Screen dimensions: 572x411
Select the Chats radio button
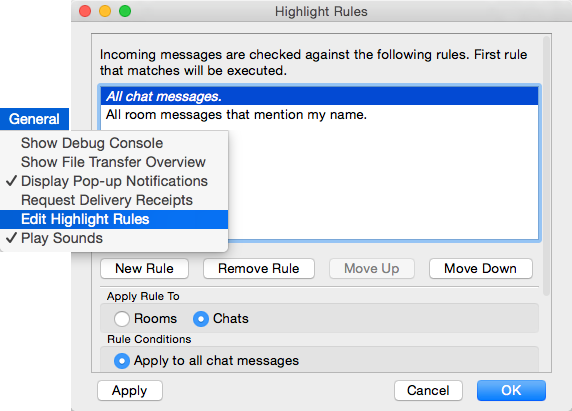[x=201, y=319]
